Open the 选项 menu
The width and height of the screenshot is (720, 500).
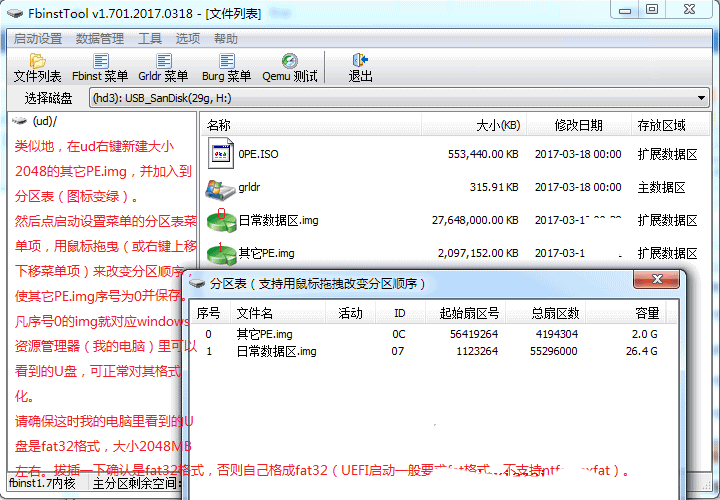pyautogui.click(x=188, y=39)
